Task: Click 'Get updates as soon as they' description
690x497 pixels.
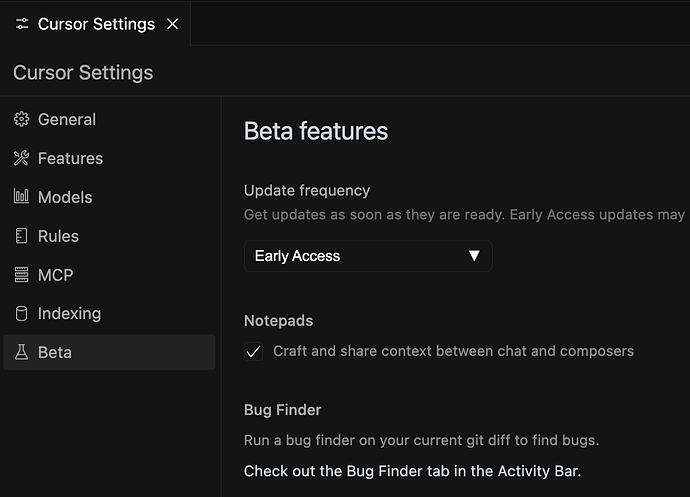Action: tap(464, 215)
